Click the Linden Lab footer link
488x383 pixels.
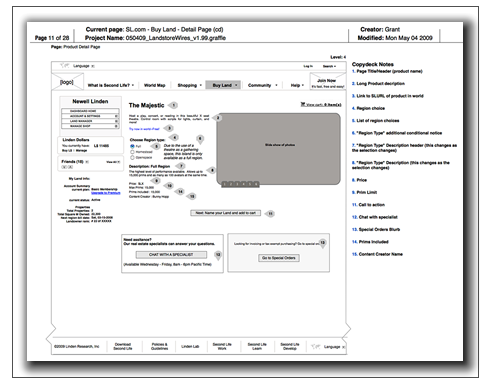coord(190,347)
